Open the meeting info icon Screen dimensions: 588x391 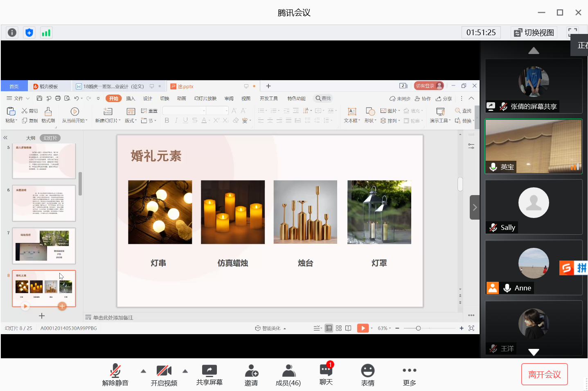tap(12, 33)
